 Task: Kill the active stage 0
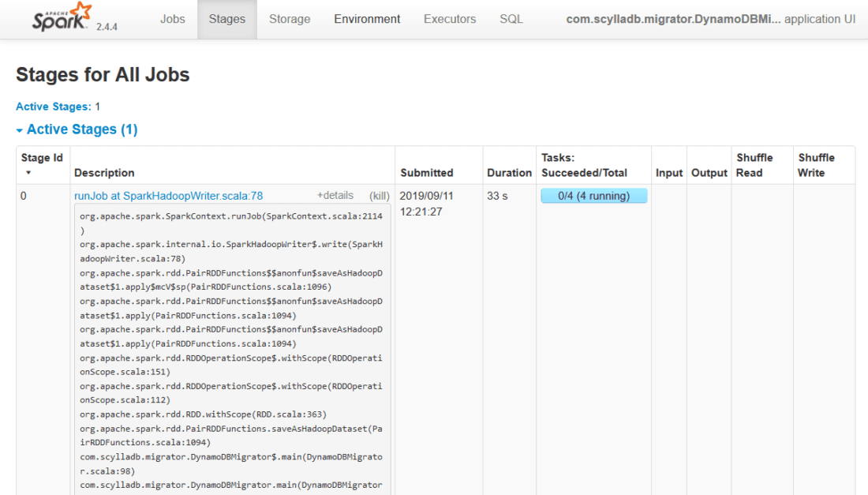[380, 196]
